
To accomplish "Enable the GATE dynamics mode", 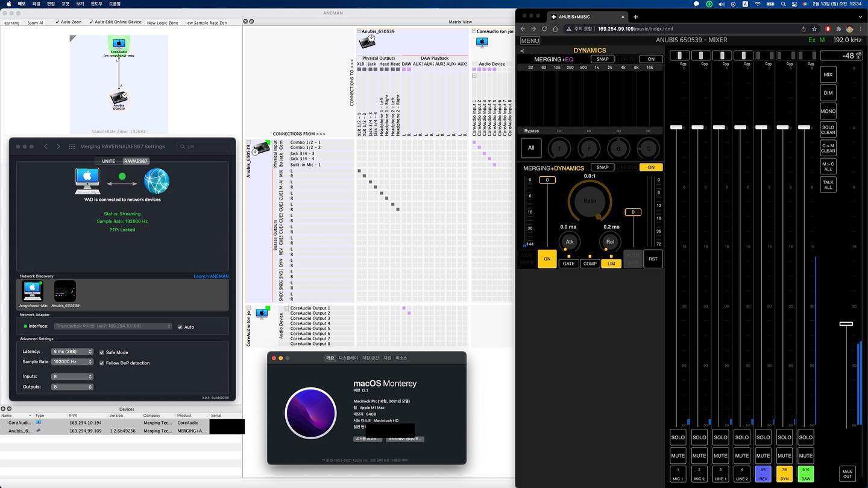I will point(568,264).
